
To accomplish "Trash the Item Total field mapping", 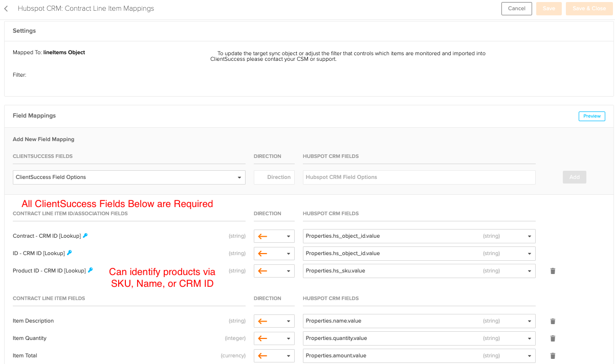I will pyautogui.click(x=553, y=356).
